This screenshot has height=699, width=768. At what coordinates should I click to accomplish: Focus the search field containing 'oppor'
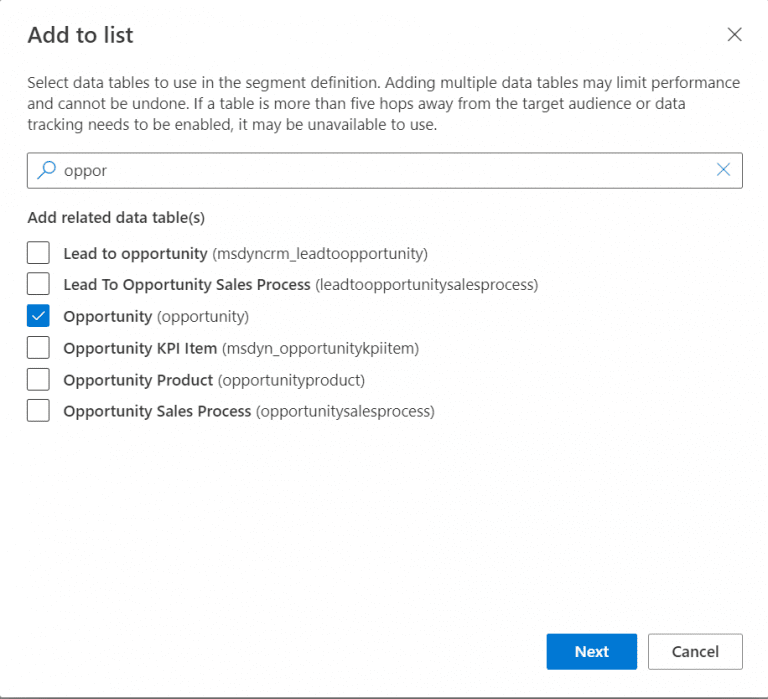[380, 170]
